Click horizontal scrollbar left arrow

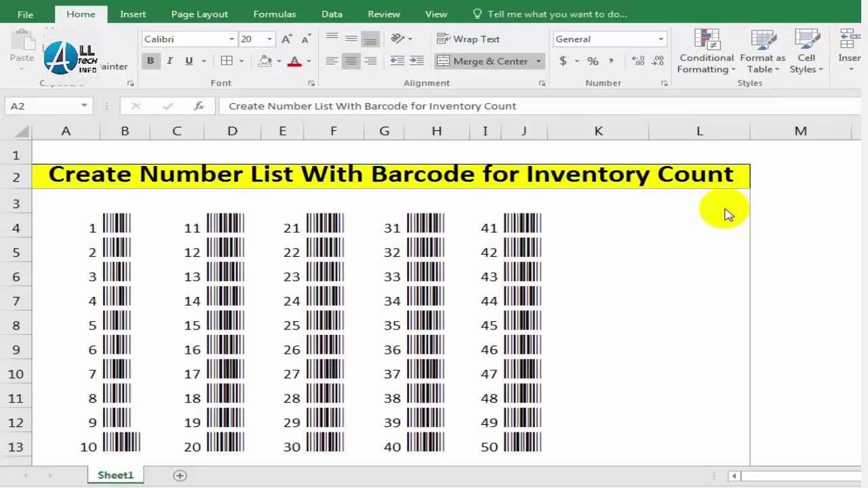(734, 476)
